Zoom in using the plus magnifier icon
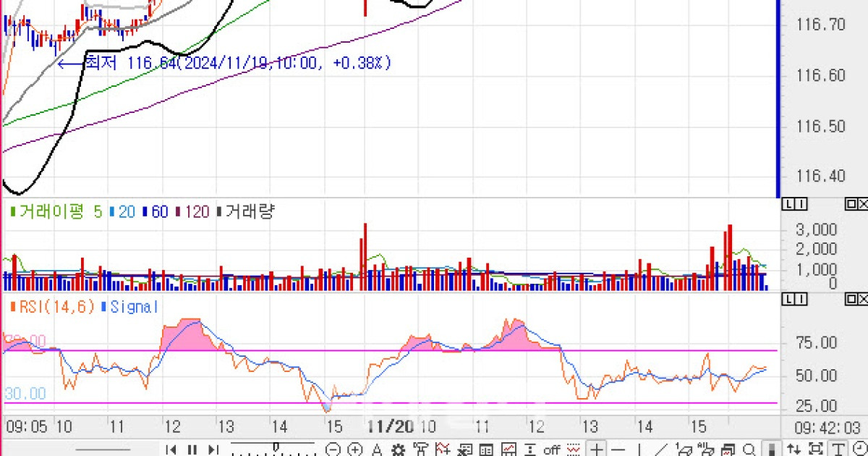The height and width of the screenshot is (456, 868). point(354,449)
